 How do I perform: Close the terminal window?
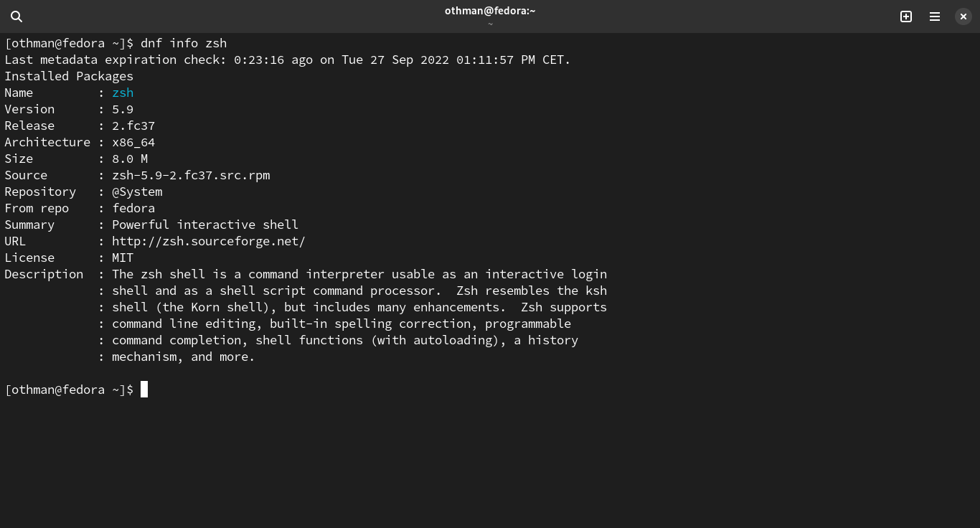click(x=963, y=16)
